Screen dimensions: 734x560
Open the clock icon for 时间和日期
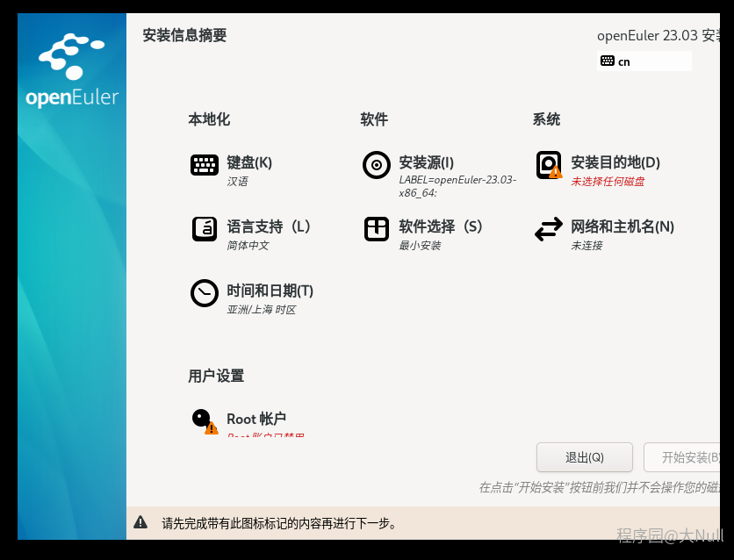(x=205, y=293)
